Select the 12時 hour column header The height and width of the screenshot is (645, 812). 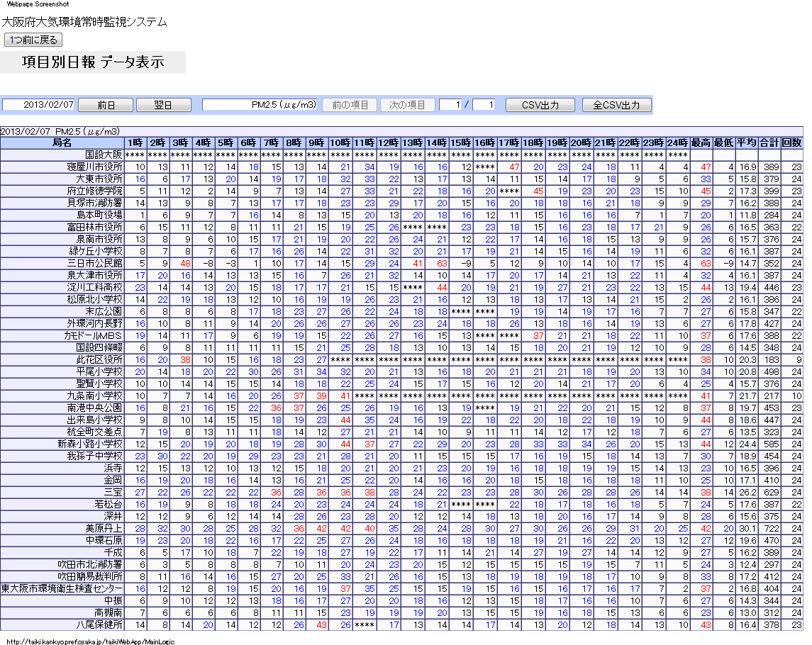(x=389, y=142)
